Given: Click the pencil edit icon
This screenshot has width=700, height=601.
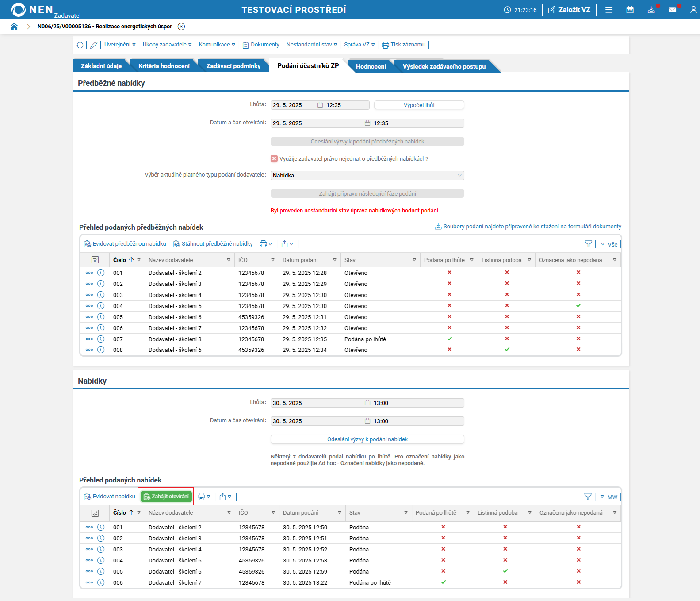Looking at the screenshot, I should [94, 45].
